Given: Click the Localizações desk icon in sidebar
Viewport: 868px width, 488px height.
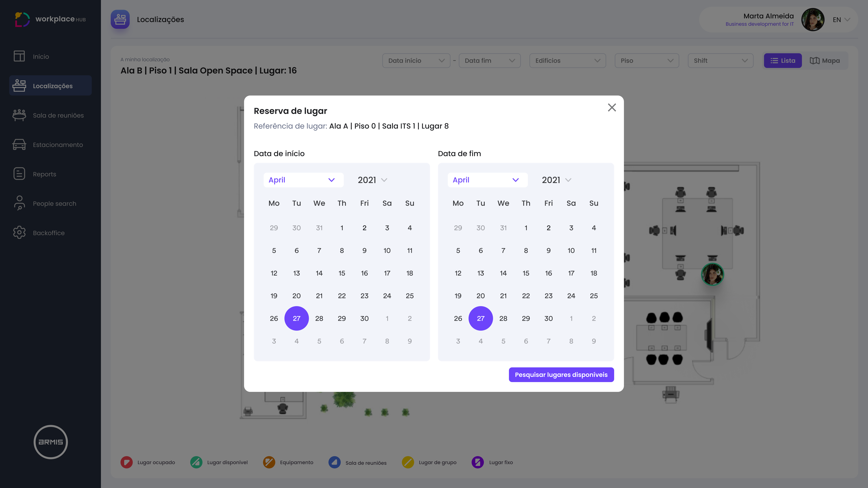Looking at the screenshot, I should tap(19, 86).
